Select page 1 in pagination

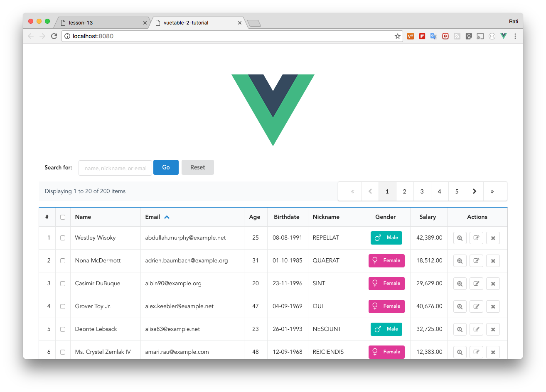tap(387, 191)
